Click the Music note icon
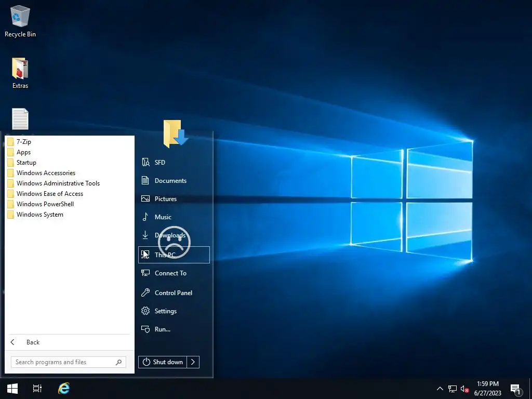Viewport: 532px width, 399px height. click(x=145, y=217)
